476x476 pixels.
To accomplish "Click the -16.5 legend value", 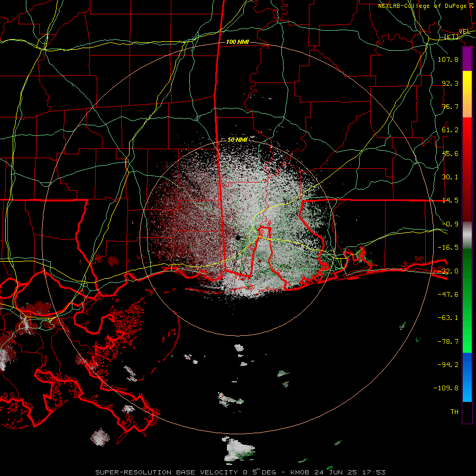I will [448, 248].
